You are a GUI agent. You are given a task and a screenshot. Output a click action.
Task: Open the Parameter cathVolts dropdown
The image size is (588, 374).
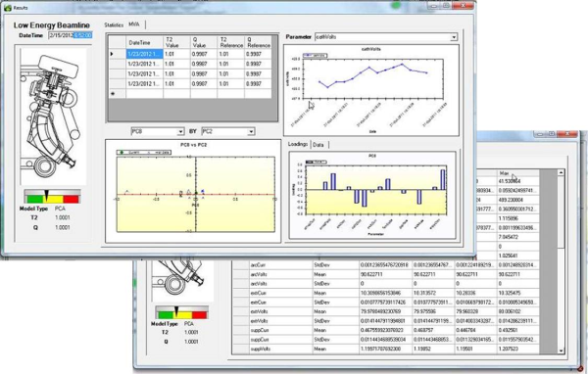click(x=454, y=37)
